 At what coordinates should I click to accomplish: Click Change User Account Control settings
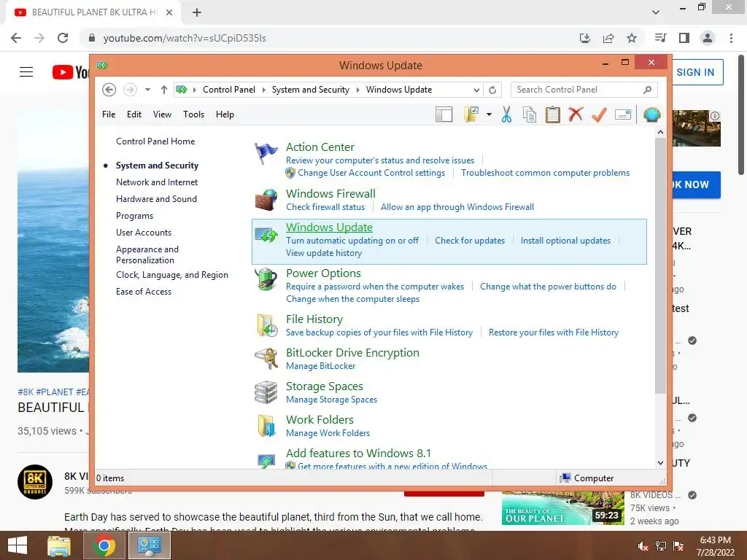point(371,173)
